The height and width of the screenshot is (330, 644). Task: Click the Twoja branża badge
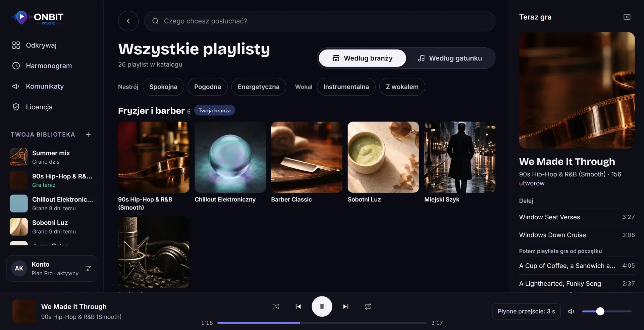click(215, 110)
